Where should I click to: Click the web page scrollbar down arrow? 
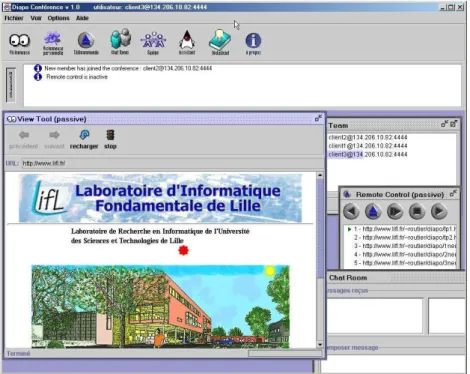pos(320,345)
